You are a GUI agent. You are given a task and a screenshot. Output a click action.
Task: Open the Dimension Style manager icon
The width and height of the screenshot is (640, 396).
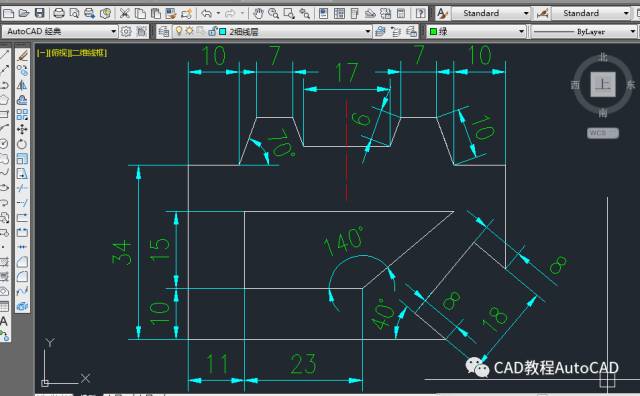pyautogui.click(x=542, y=13)
